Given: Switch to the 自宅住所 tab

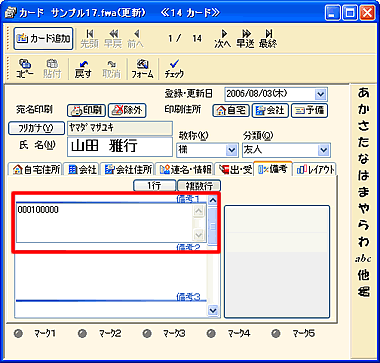Looking at the screenshot, I should pos(36,169).
